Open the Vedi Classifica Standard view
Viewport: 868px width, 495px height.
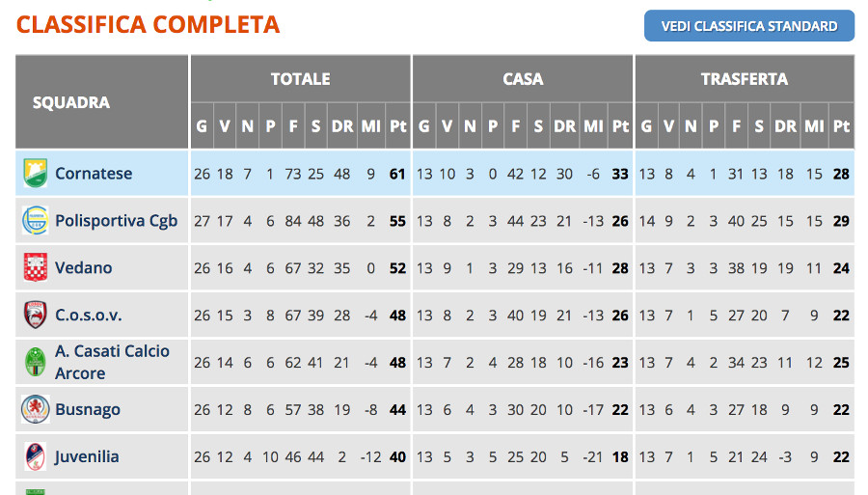tap(749, 26)
